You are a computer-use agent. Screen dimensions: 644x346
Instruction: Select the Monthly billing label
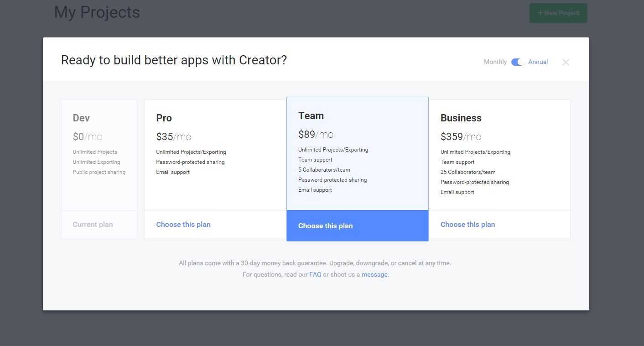pyautogui.click(x=495, y=62)
